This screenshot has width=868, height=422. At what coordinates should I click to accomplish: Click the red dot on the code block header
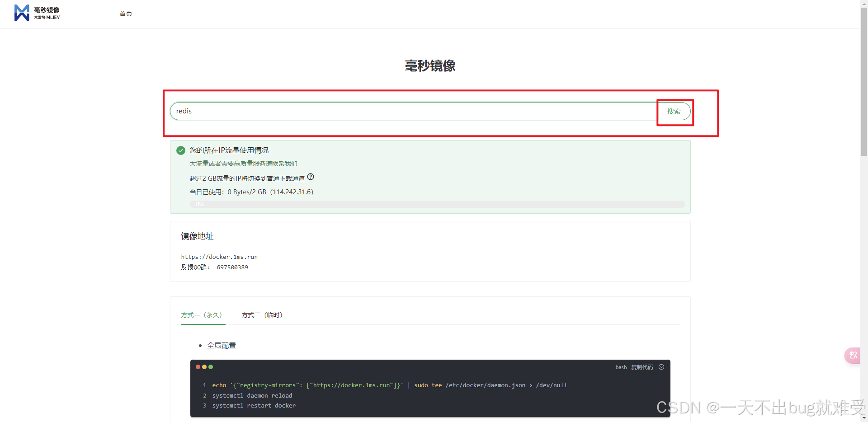[x=198, y=367]
